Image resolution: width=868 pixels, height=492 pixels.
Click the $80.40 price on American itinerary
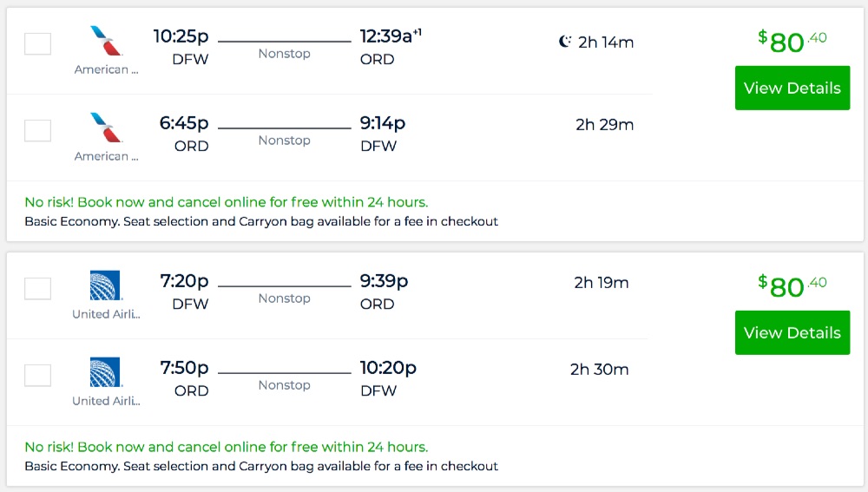pyautogui.click(x=792, y=41)
